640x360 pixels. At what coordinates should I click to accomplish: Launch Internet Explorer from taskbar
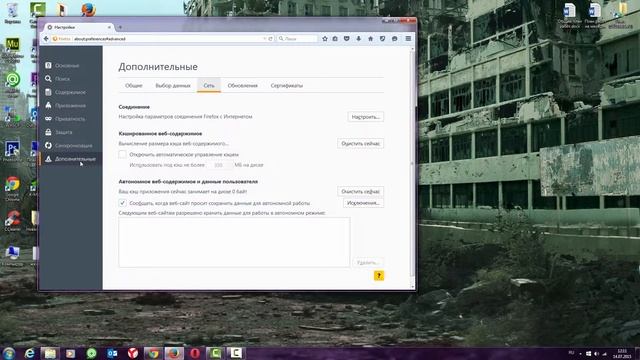30,353
